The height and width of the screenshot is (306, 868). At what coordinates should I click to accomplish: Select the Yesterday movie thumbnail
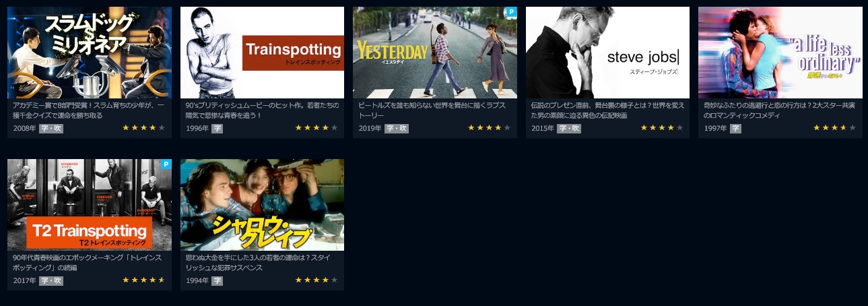(x=435, y=53)
